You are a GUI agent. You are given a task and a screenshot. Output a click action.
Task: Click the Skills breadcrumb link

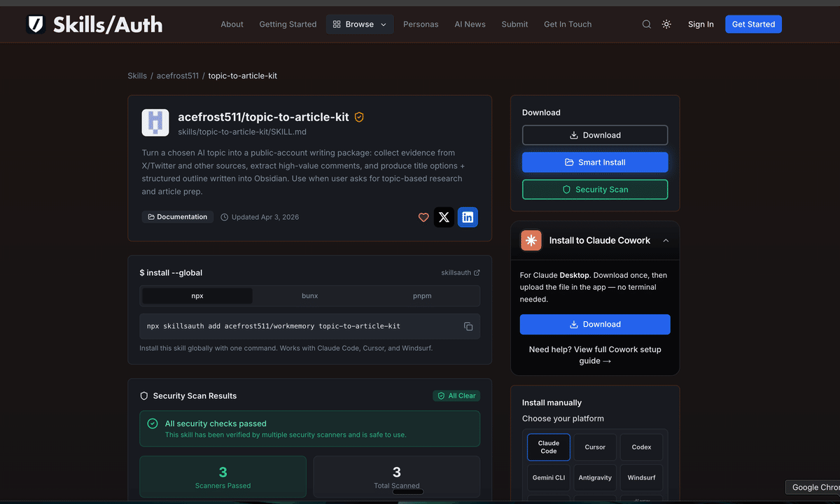[137, 76]
